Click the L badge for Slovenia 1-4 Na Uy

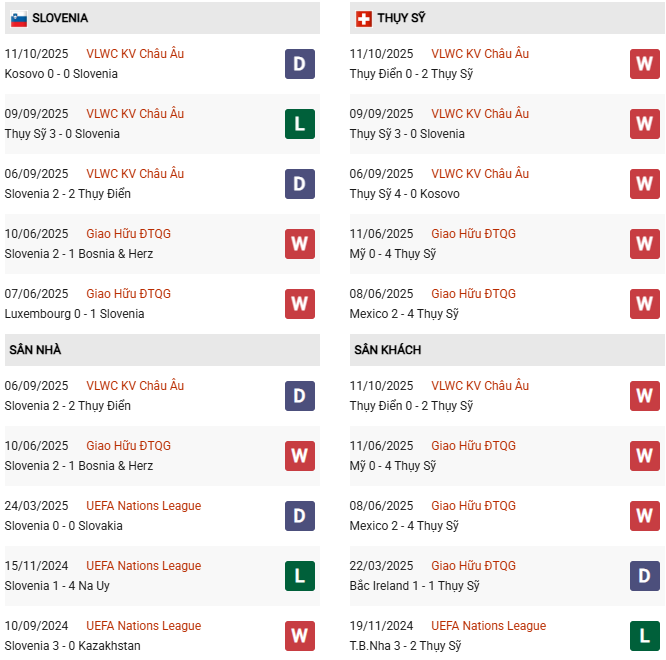(x=299, y=576)
